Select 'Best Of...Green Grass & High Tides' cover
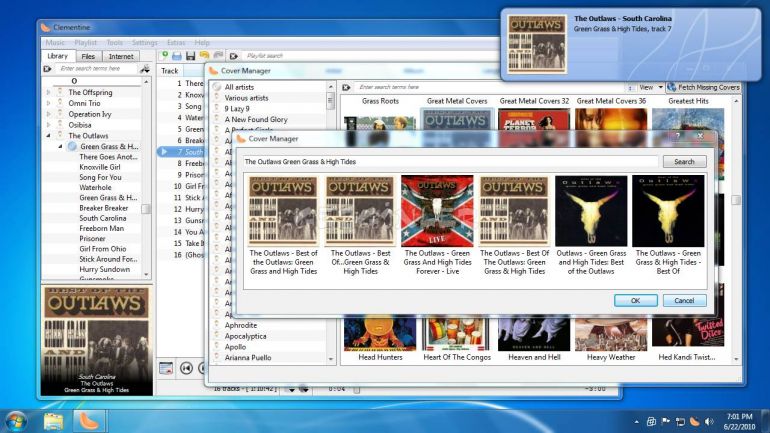 (360, 225)
